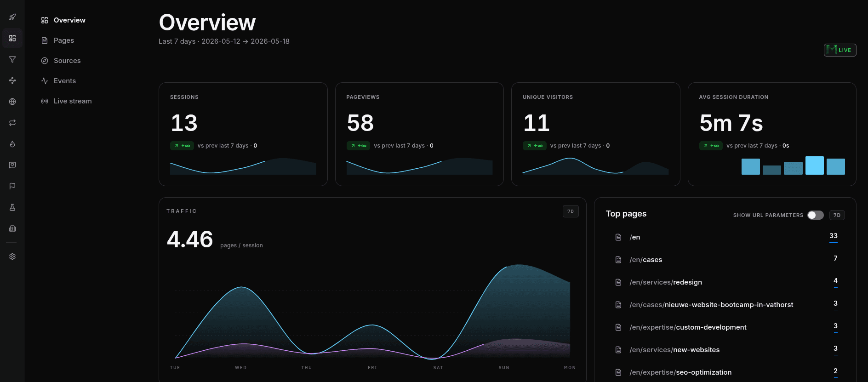Click the Pageviews card showing 58
The width and height of the screenshot is (868, 382).
coord(419,134)
